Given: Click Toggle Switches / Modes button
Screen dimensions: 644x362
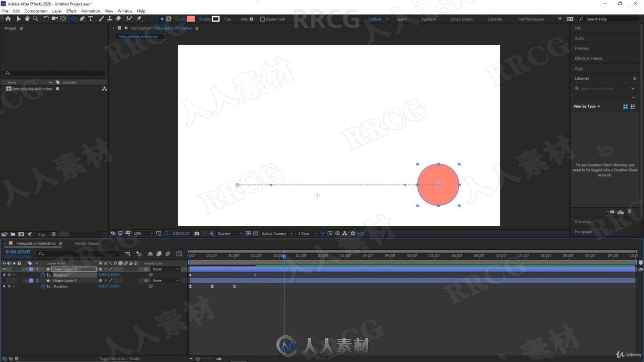Looking at the screenshot, I should (120, 358).
